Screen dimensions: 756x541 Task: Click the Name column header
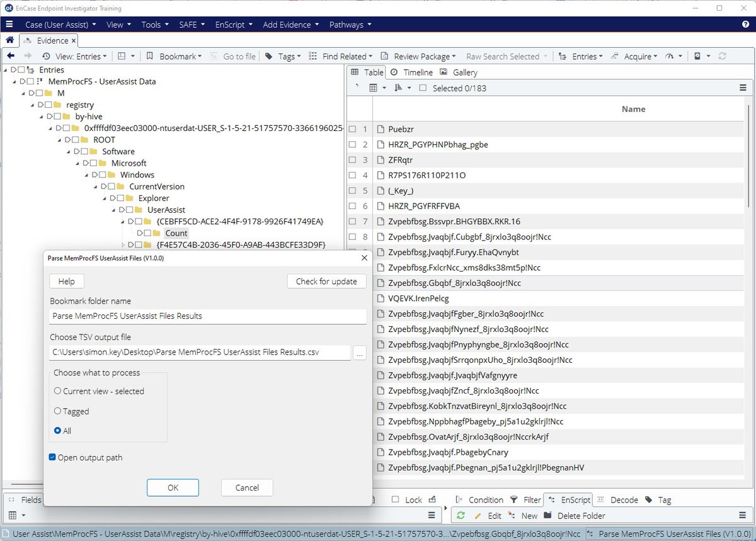(633, 109)
